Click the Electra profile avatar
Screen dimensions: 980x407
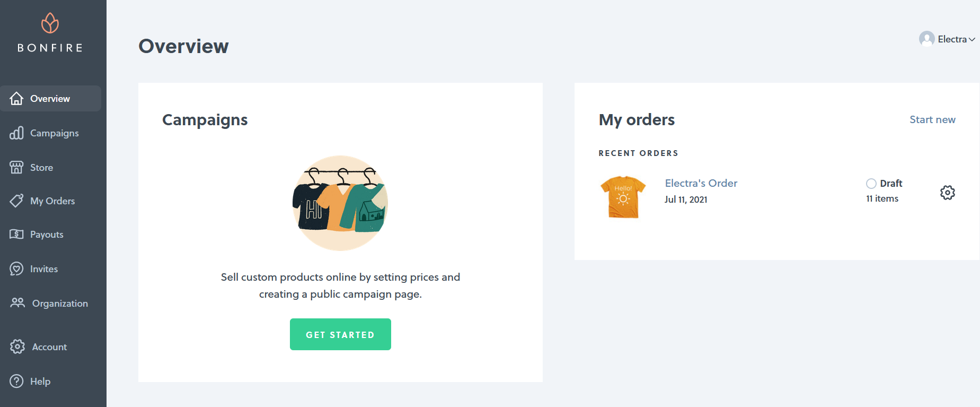click(x=926, y=39)
